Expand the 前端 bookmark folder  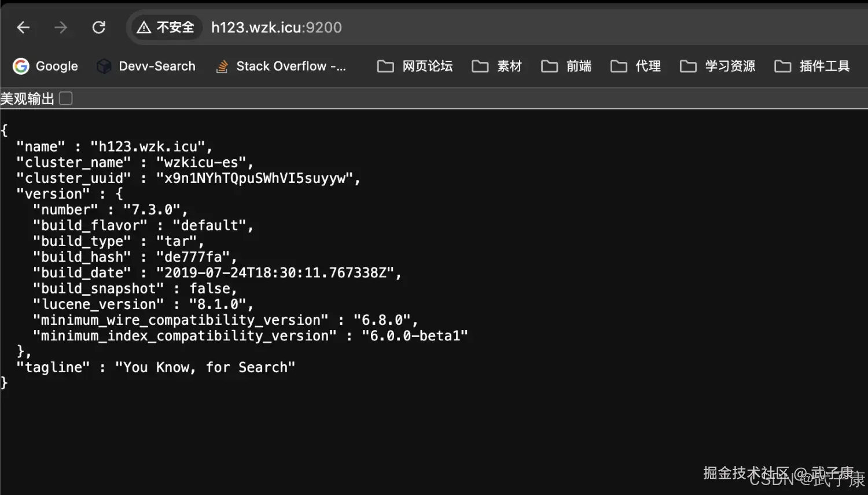pos(566,66)
